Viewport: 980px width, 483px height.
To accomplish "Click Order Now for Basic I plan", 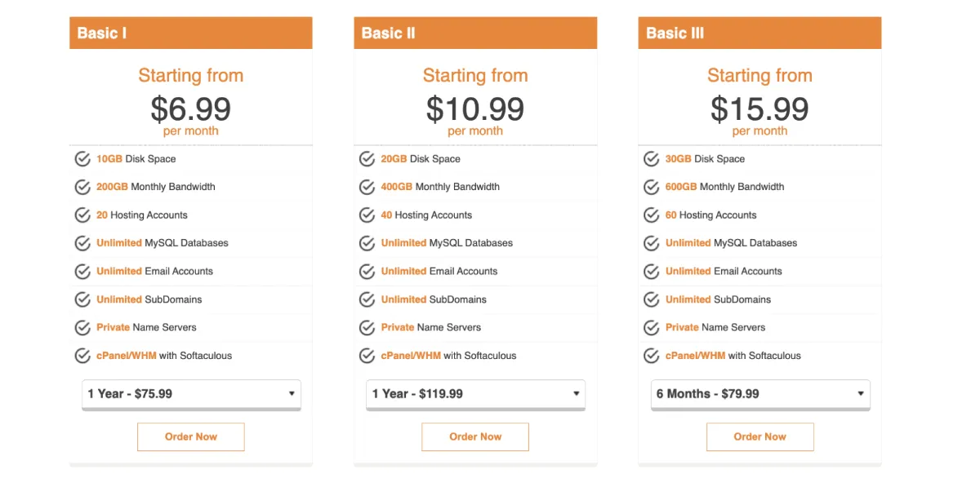I will point(191,436).
